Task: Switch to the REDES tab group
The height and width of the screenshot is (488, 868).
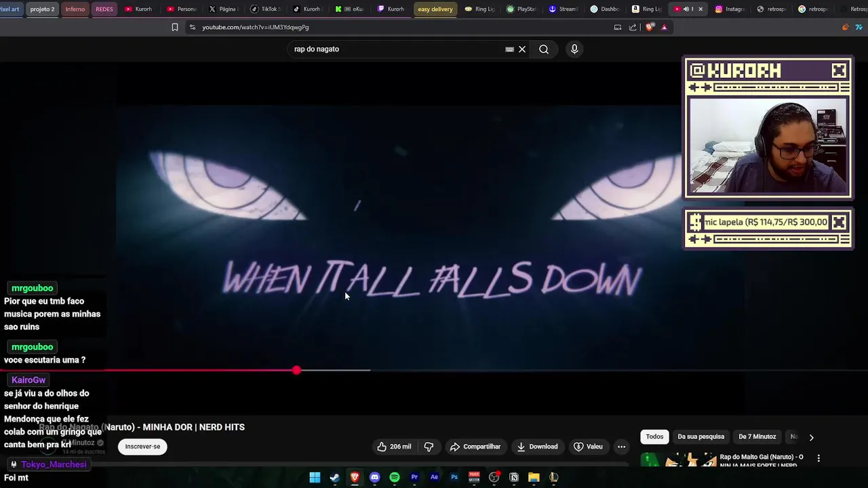Action: coord(104,9)
